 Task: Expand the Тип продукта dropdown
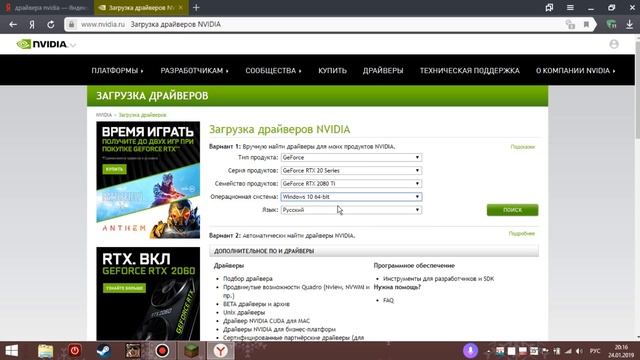(x=351, y=158)
